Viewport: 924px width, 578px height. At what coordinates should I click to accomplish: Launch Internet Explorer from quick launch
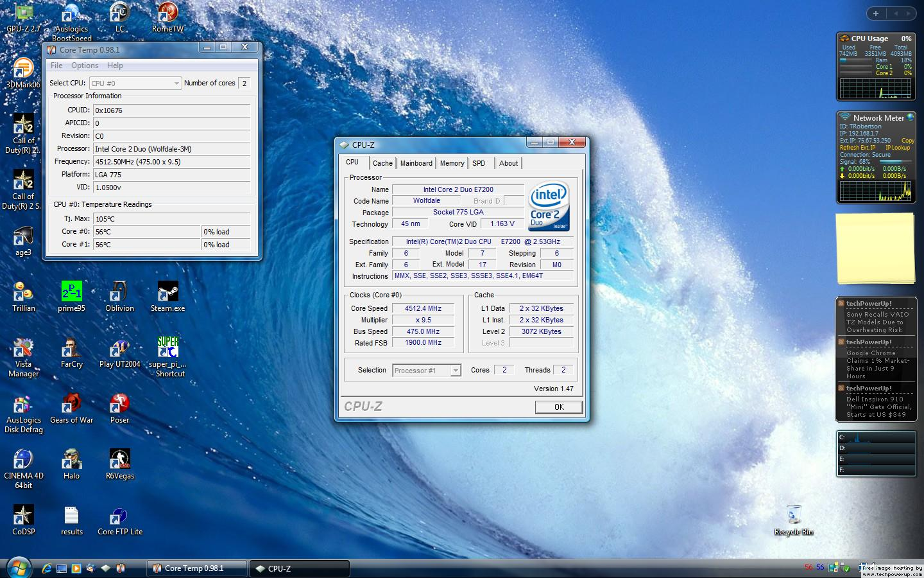point(47,568)
